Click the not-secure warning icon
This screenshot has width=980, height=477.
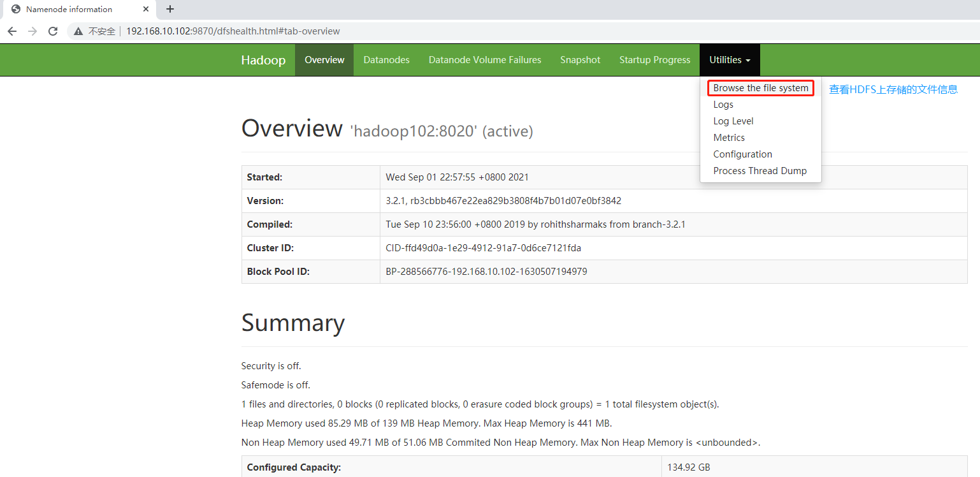tap(78, 31)
